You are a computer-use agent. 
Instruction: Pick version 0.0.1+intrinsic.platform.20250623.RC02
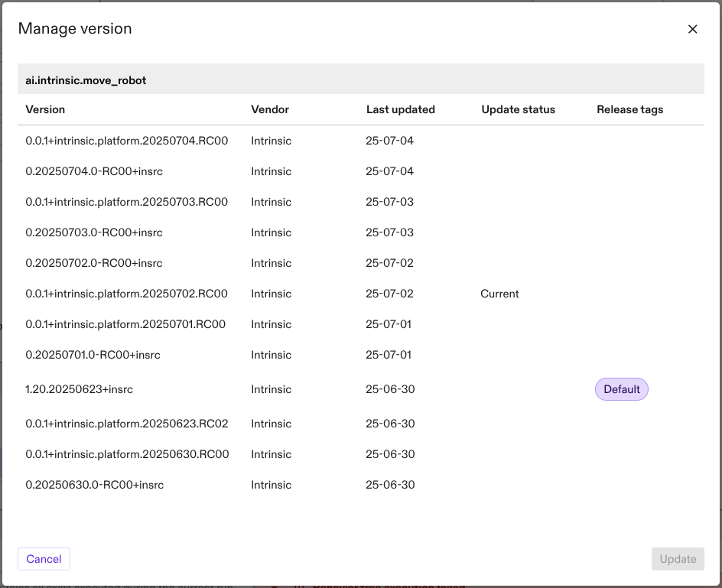tap(127, 424)
